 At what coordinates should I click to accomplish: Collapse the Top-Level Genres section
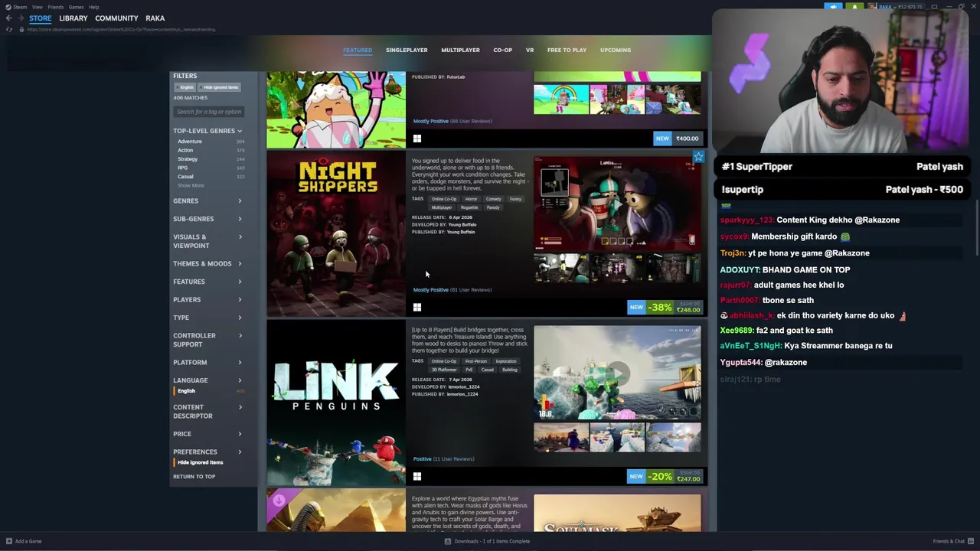point(207,131)
